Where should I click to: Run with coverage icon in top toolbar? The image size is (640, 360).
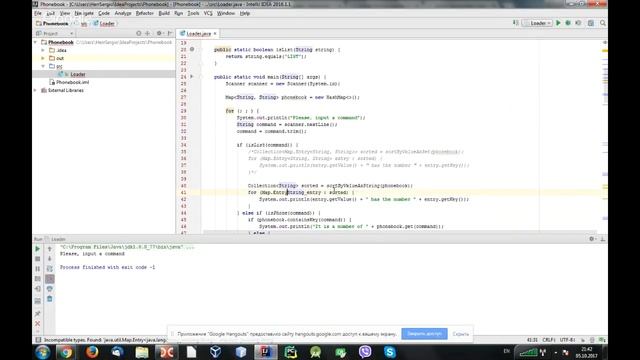click(x=578, y=23)
